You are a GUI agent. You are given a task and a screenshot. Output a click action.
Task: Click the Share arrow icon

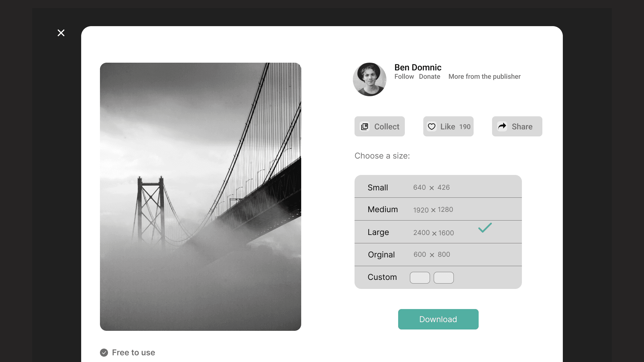pos(502,126)
